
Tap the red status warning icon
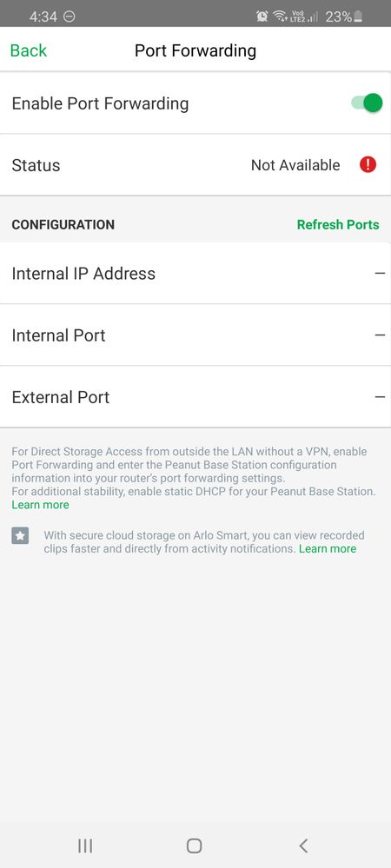coord(368,164)
